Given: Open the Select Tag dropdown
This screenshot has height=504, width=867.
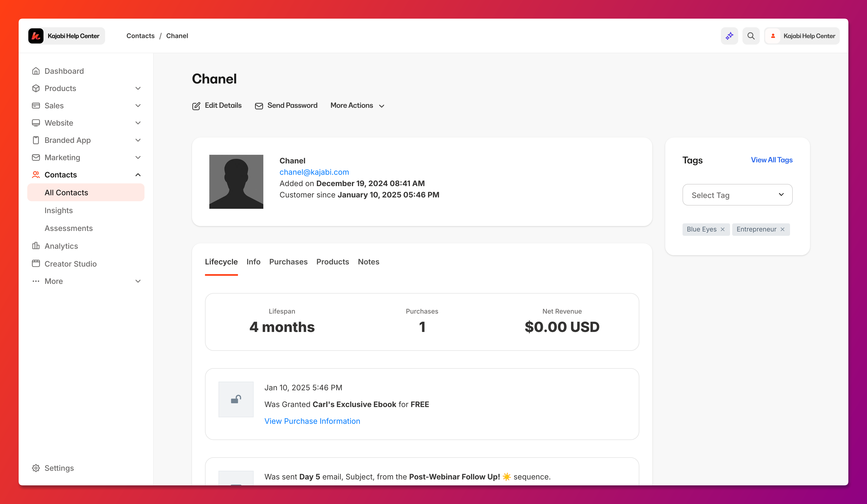Looking at the screenshot, I should point(737,195).
